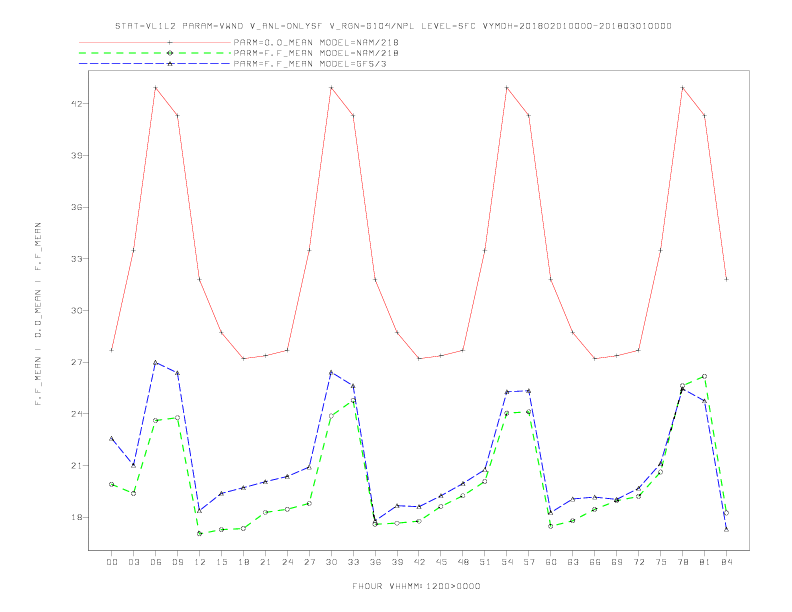
Task: Click the vertical y-axis label F.F_MEAN | O.O_MEAN
Action: [x=38, y=314]
